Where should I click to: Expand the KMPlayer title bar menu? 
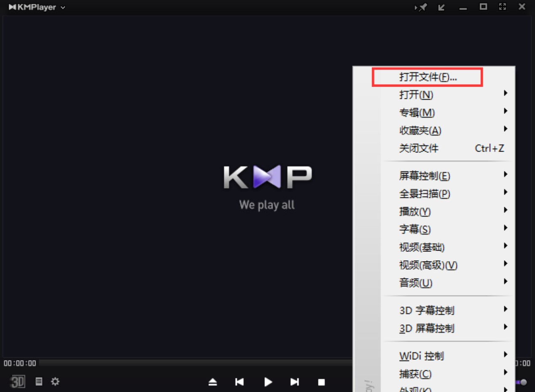[62, 7]
